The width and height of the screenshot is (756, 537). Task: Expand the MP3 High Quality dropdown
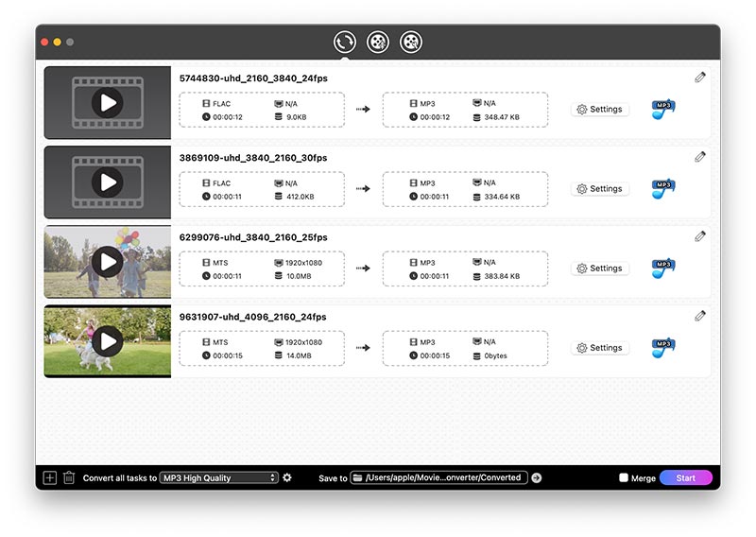pos(219,477)
